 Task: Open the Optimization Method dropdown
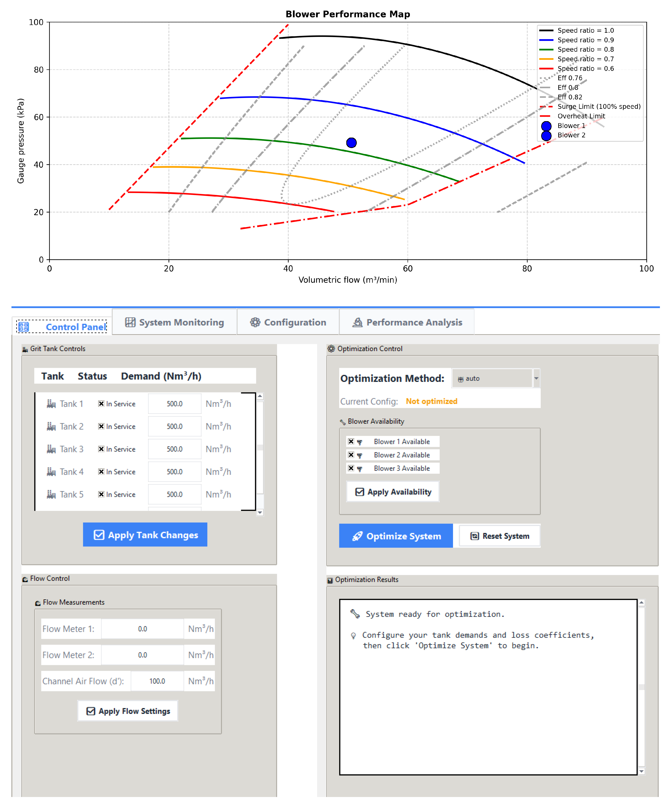click(x=536, y=379)
